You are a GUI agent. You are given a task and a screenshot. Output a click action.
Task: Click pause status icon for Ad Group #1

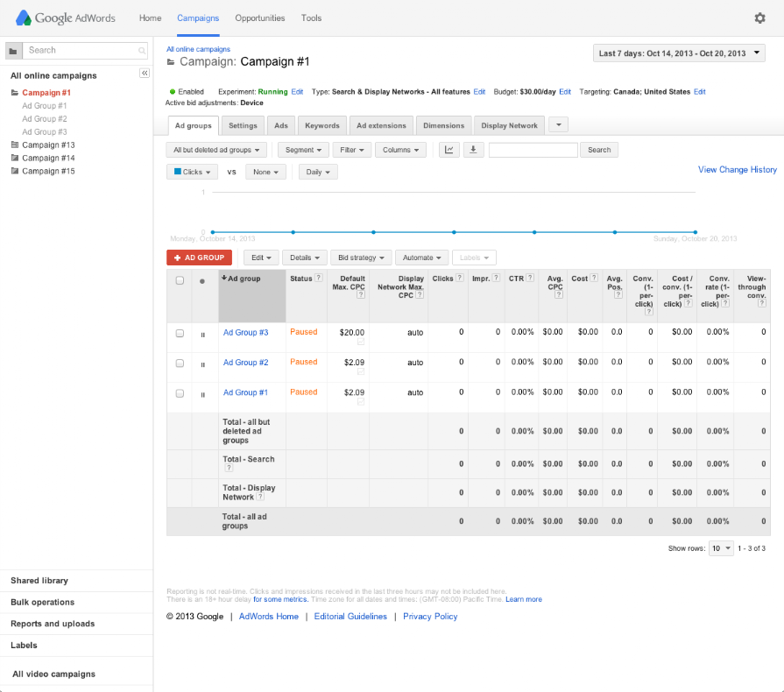tap(202, 395)
